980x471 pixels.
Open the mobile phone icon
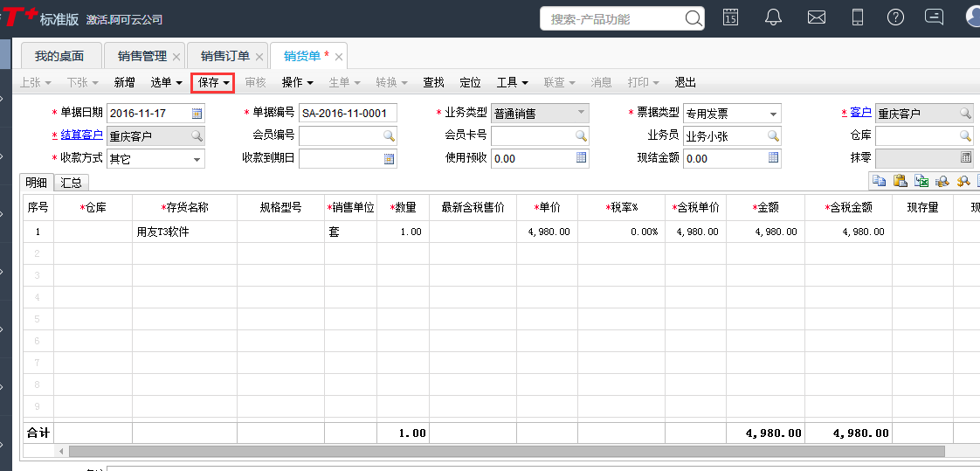pos(858,17)
